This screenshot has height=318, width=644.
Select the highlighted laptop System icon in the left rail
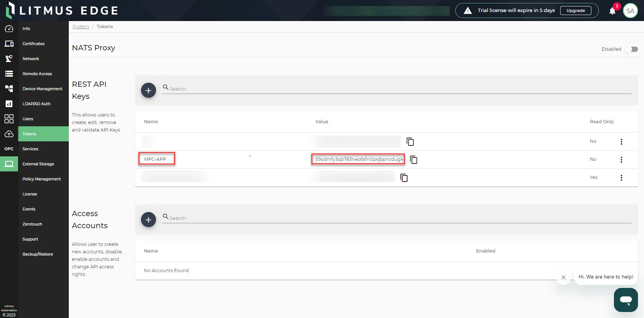click(x=9, y=164)
